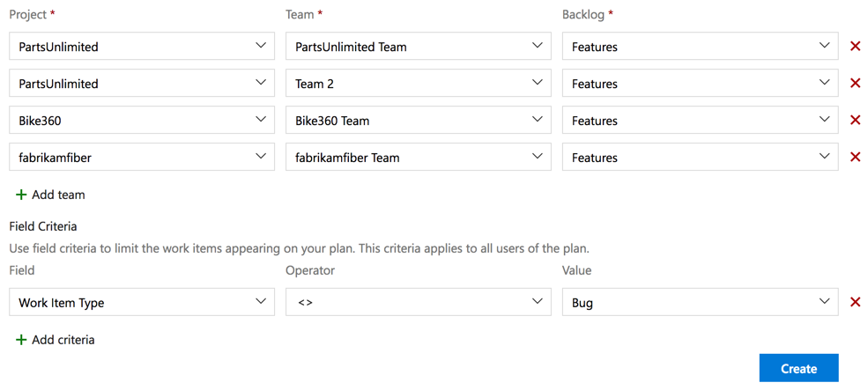This screenshot has width=868, height=390.
Task: Open Features backlog dropdown for Bike360 Team
Action: 701,120
